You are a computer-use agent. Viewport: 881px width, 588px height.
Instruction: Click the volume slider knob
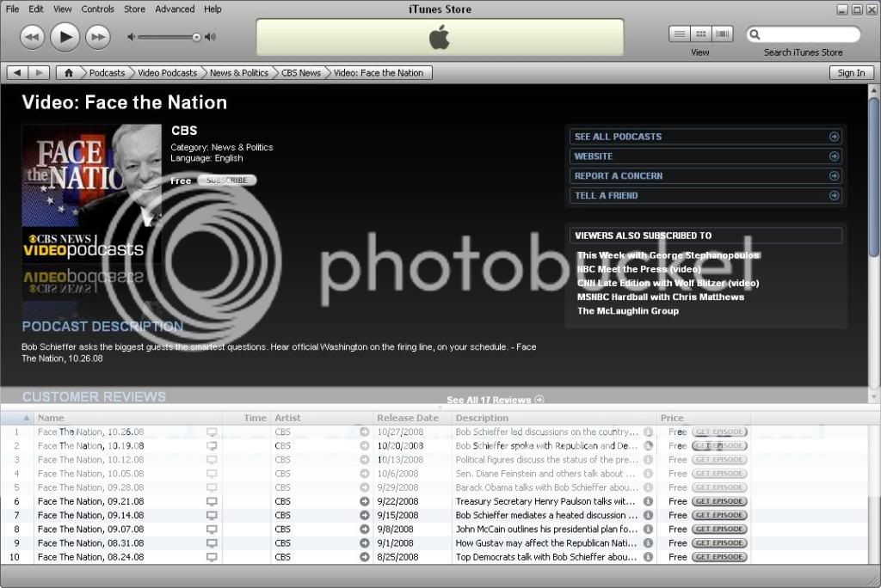click(196, 37)
